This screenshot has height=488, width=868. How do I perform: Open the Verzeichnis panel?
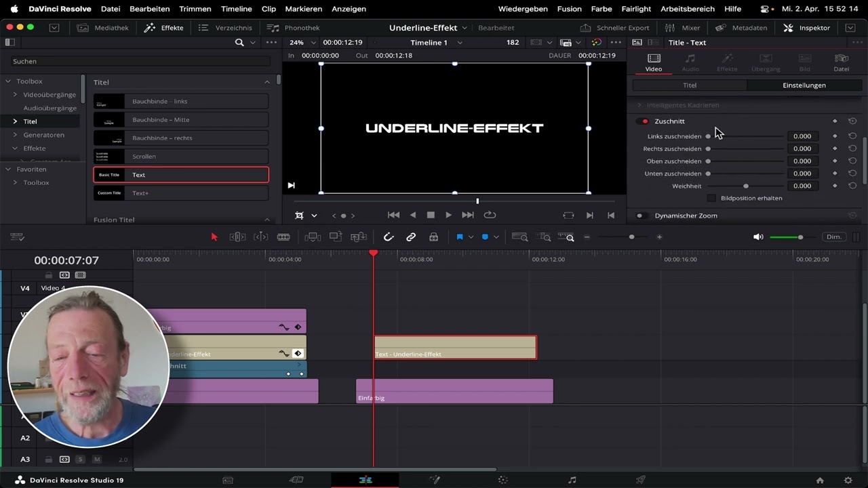pyautogui.click(x=226, y=28)
